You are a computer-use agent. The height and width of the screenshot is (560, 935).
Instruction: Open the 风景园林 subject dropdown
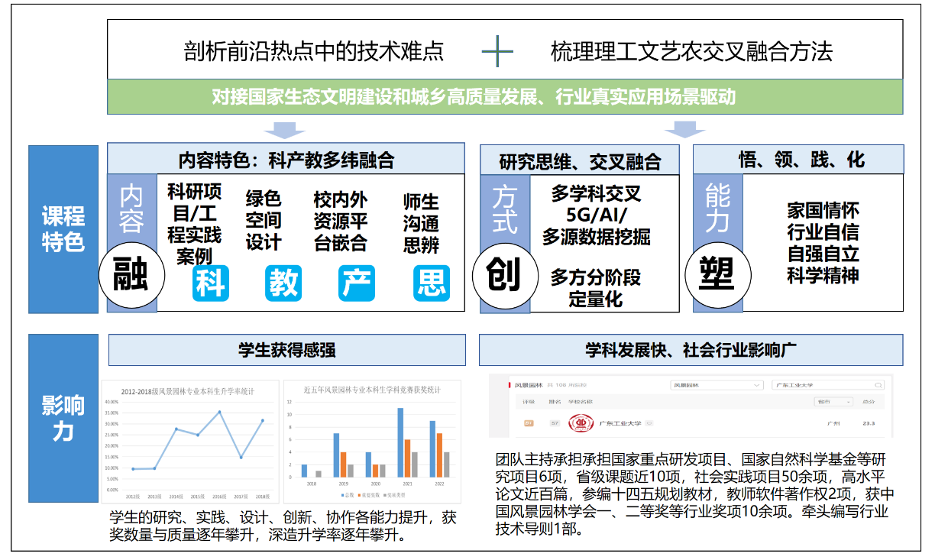[x=716, y=385]
